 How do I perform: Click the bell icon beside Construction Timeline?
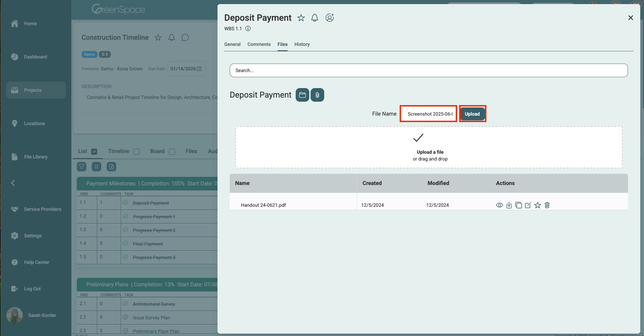[172, 37]
